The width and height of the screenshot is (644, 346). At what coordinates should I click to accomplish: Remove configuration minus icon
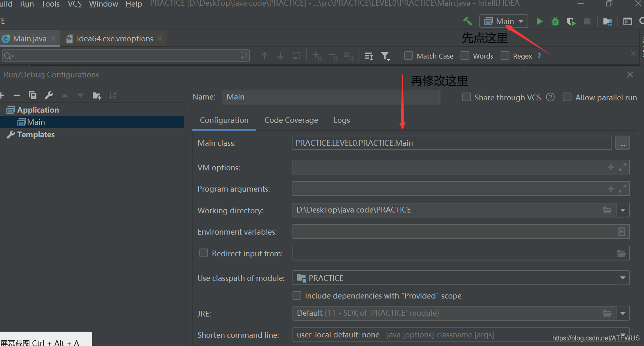17,95
